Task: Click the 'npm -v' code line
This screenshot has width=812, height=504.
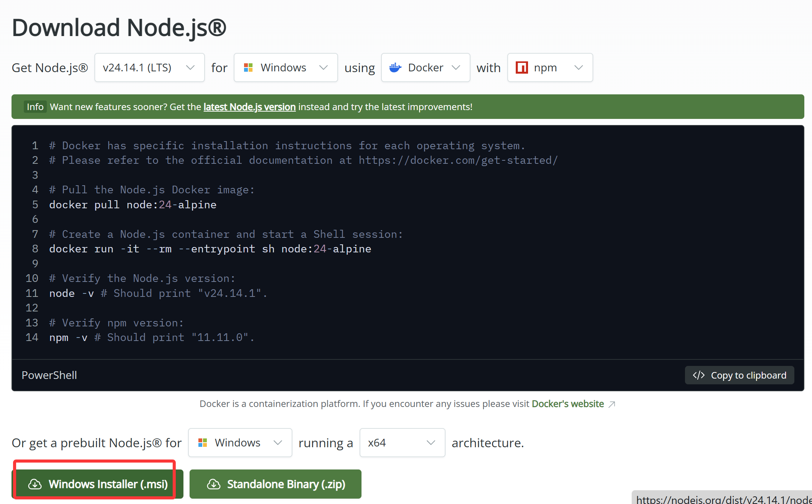Action: click(152, 338)
